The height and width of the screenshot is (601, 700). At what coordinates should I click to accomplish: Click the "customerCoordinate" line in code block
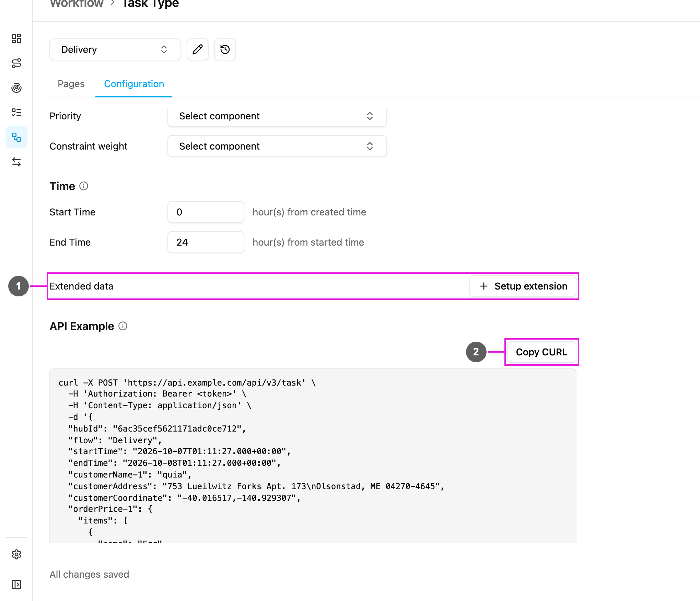(x=184, y=498)
